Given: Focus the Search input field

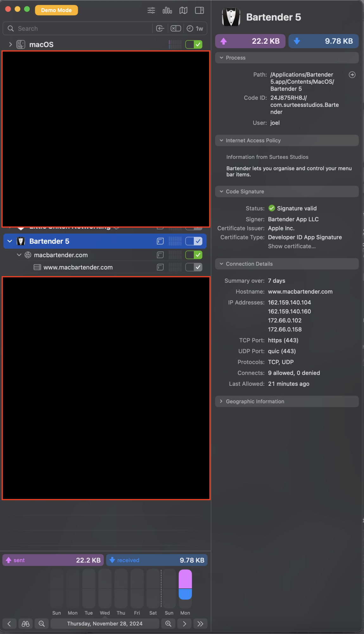Looking at the screenshot, I should click(84, 29).
